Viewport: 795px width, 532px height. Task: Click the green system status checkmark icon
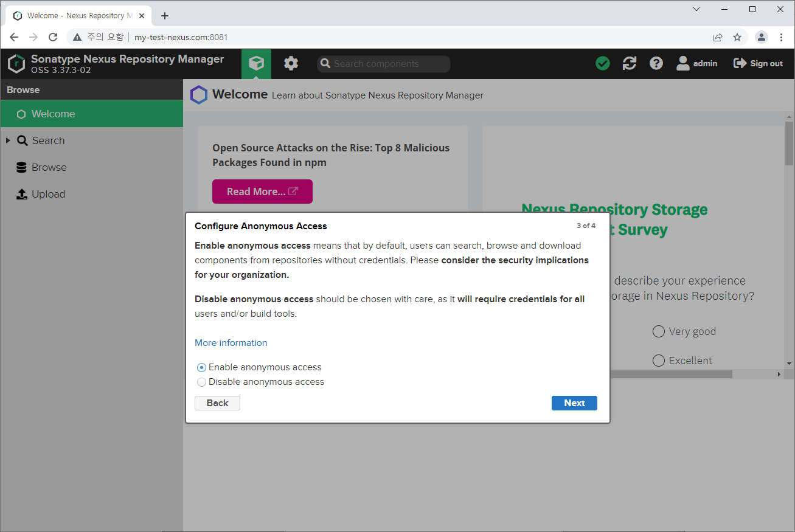click(x=603, y=63)
